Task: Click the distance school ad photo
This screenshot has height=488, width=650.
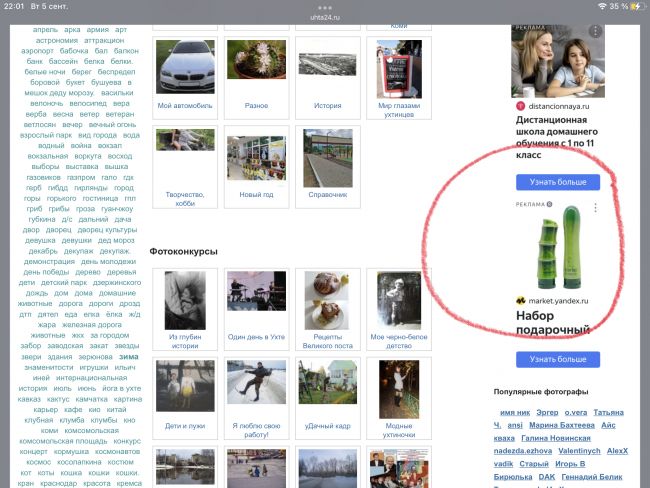Action: point(558,61)
